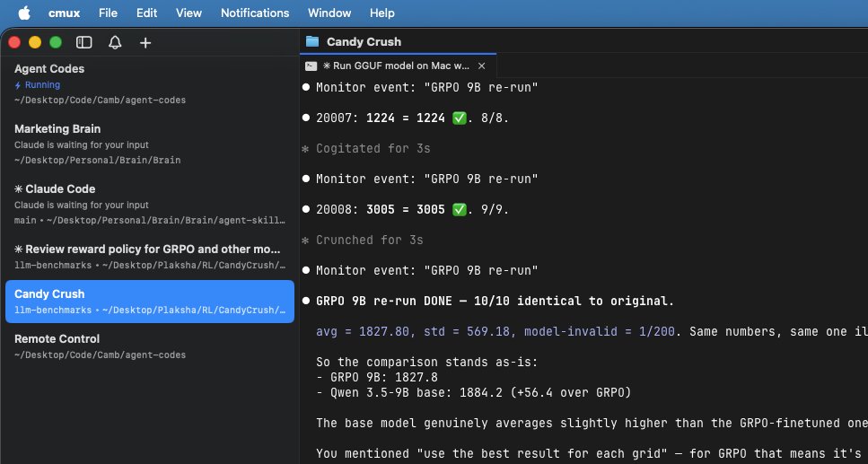Click the green zoom window button

pyautogui.click(x=56, y=43)
